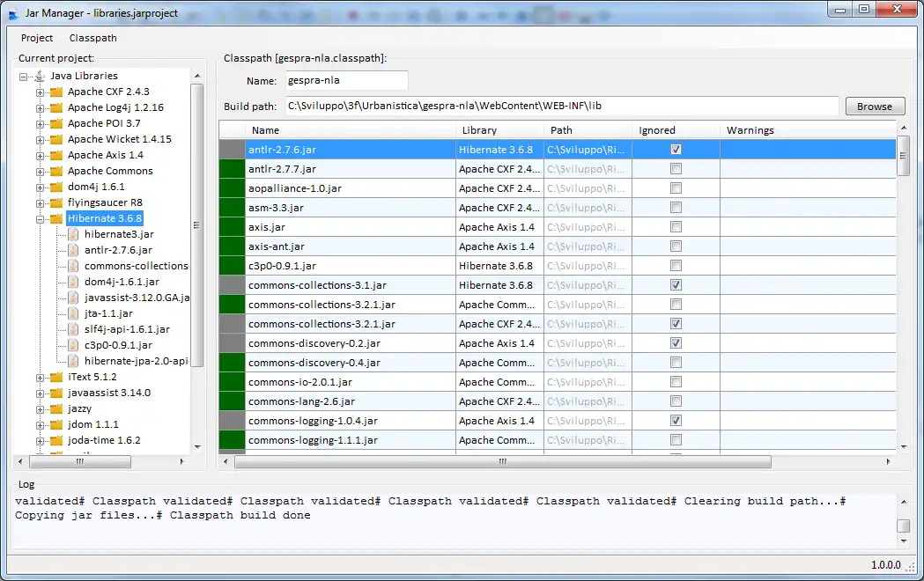Check Ignored for aopalliance-1.0.jar
Image resolution: width=924 pixels, height=581 pixels.
(x=676, y=188)
